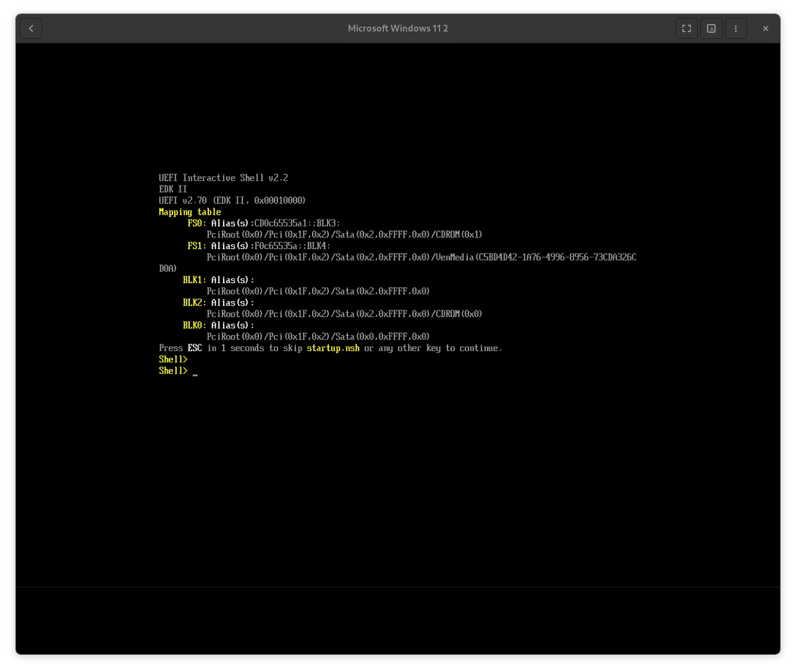Click the 'UEFI Interactive Shell v2.2' line

(x=223, y=178)
